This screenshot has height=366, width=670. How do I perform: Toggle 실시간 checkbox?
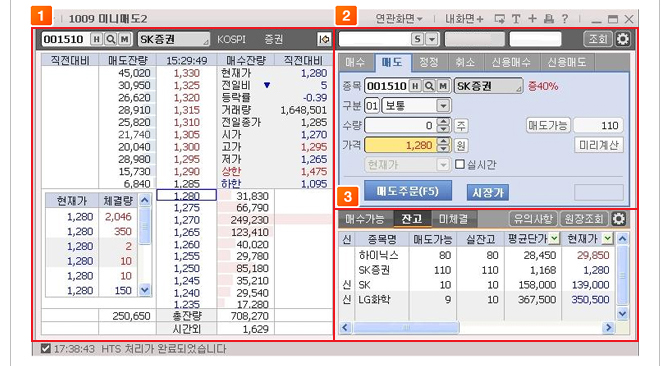[x=460, y=164]
